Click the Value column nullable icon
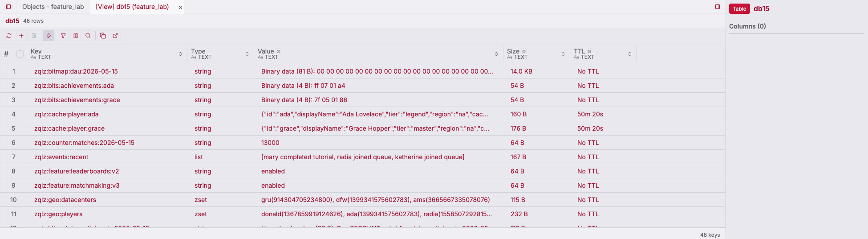Screen dimensions: 868x239 tap(278, 51)
